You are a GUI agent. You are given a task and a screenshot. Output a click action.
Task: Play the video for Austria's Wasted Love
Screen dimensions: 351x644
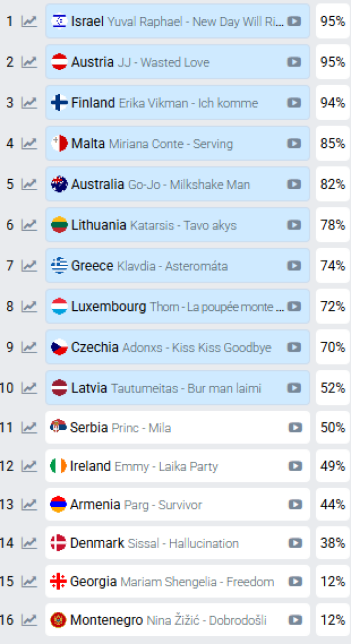[x=294, y=62]
